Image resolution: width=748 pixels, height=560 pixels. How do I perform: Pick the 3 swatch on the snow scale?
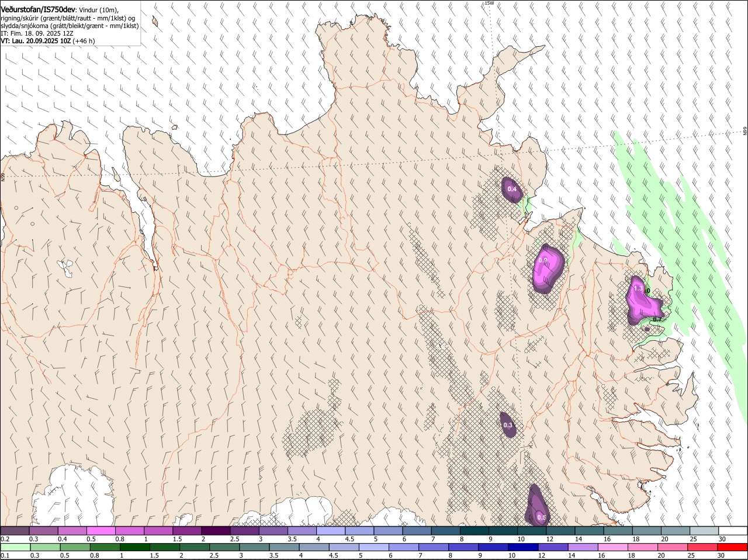(273, 531)
